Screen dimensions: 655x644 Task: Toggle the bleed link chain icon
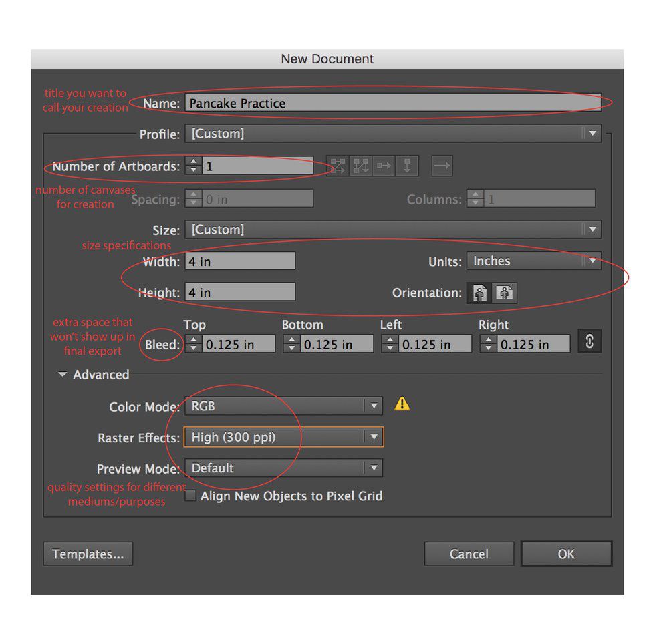tap(589, 342)
